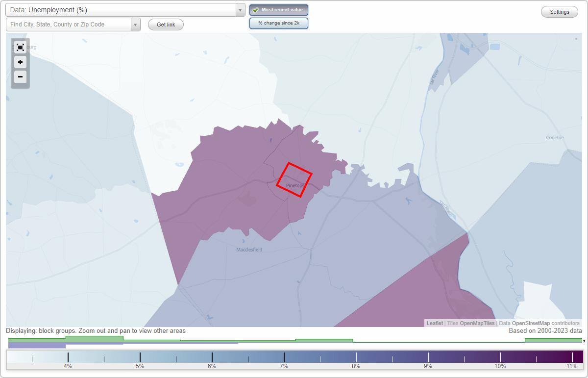Click the green checkmark on Most recent value
This screenshot has width=588, height=378.
pyautogui.click(x=256, y=9)
